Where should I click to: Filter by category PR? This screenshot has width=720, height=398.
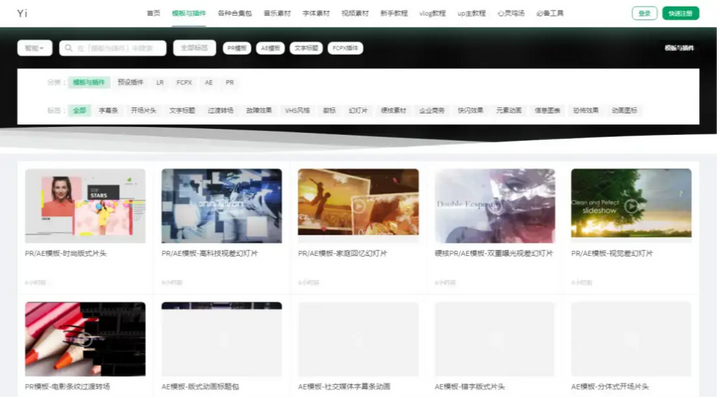230,83
